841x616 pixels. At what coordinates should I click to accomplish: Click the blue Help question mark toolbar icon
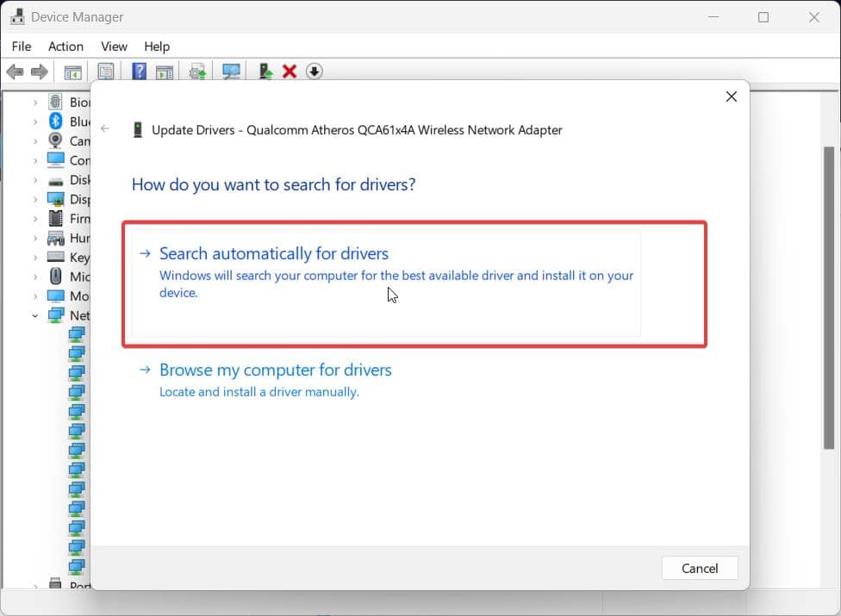pos(139,71)
